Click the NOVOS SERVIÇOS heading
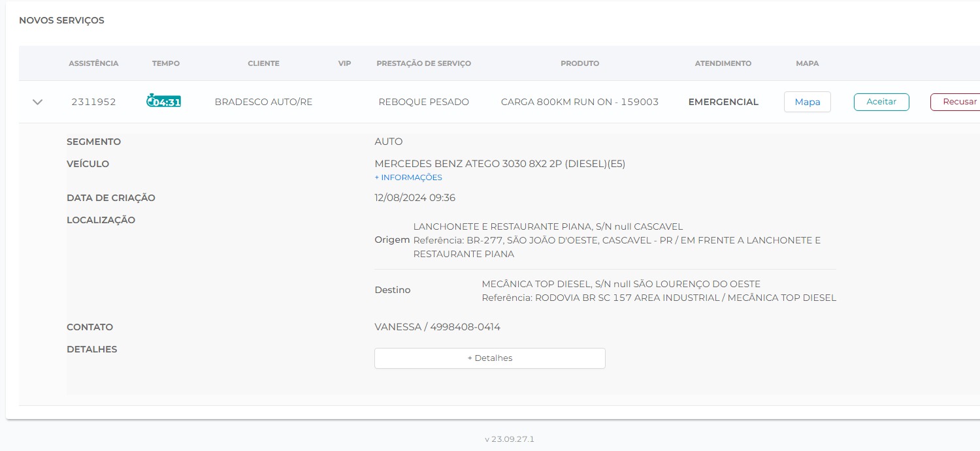 tap(61, 20)
